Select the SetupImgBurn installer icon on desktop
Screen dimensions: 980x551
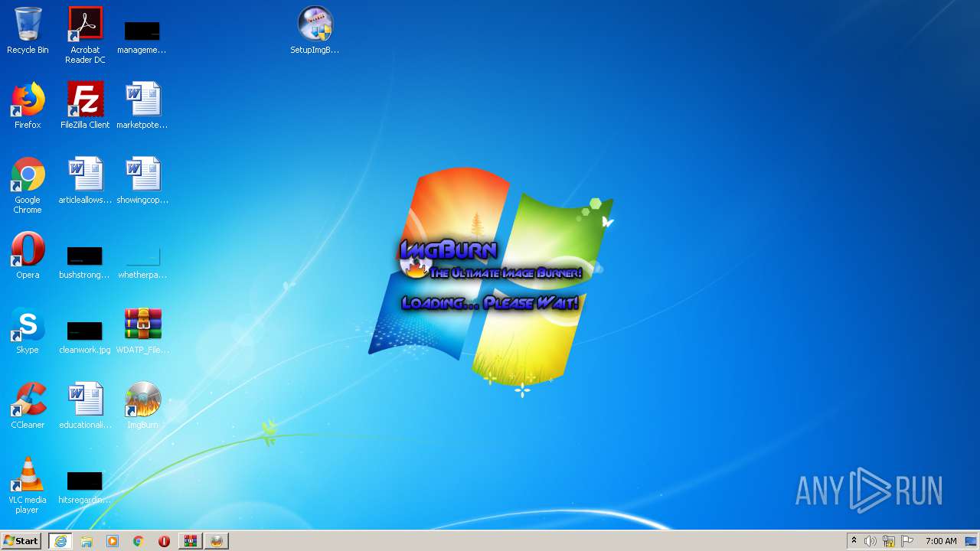point(315,31)
